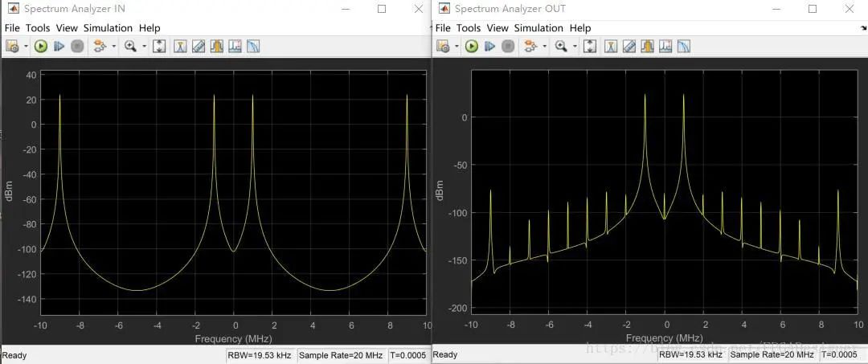This screenshot has height=364, width=868.
Task: Expand Configuration Properties dropdown in Analyzer IN
Action: click(26, 47)
